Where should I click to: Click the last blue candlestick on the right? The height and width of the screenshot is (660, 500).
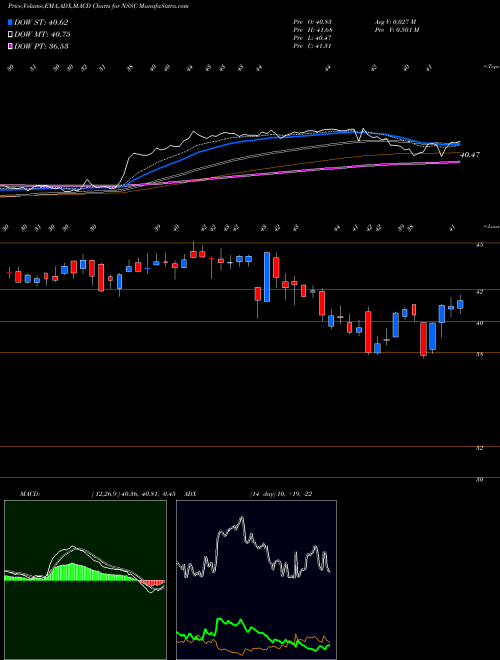point(460,304)
